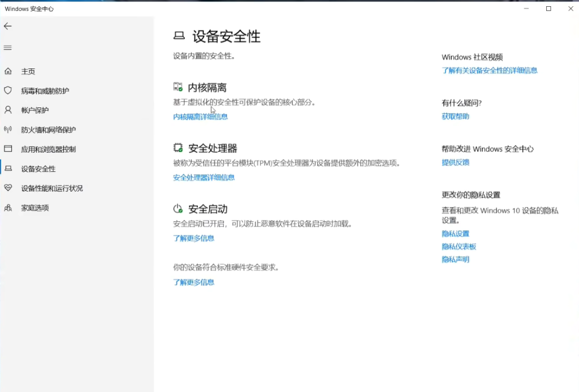Viewport: 579px width, 392px height.
Task: Open the 隐私声明 link
Action: 456,260
